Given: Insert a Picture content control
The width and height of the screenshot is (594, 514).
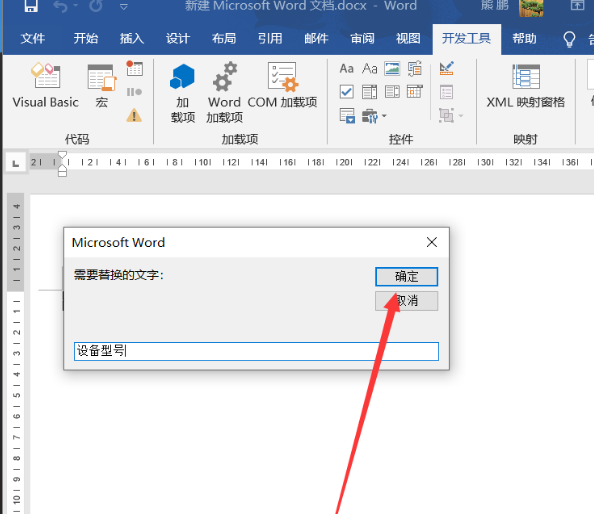Looking at the screenshot, I should coord(392,69).
